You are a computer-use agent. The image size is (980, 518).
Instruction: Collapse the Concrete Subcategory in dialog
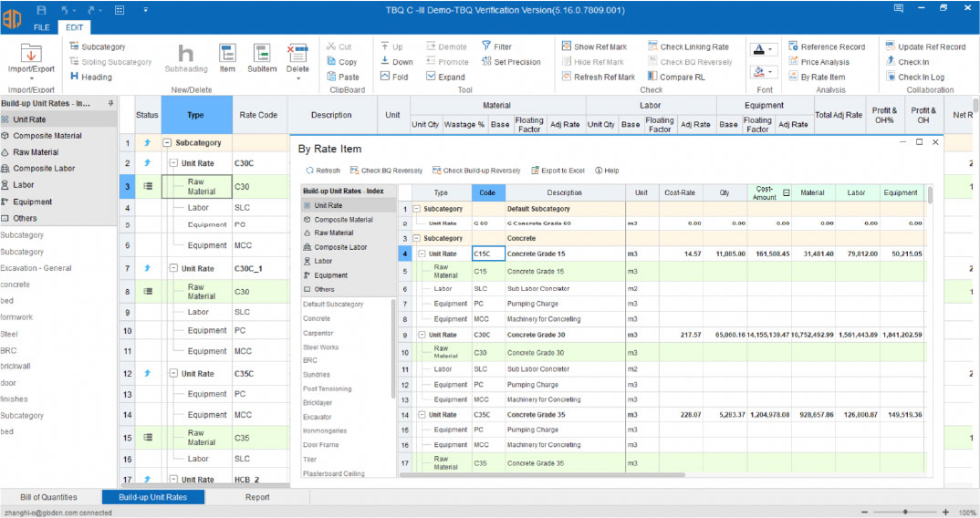(x=417, y=239)
